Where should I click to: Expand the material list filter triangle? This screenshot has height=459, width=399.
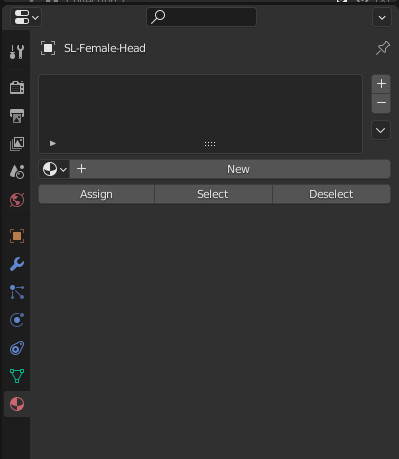(53, 143)
